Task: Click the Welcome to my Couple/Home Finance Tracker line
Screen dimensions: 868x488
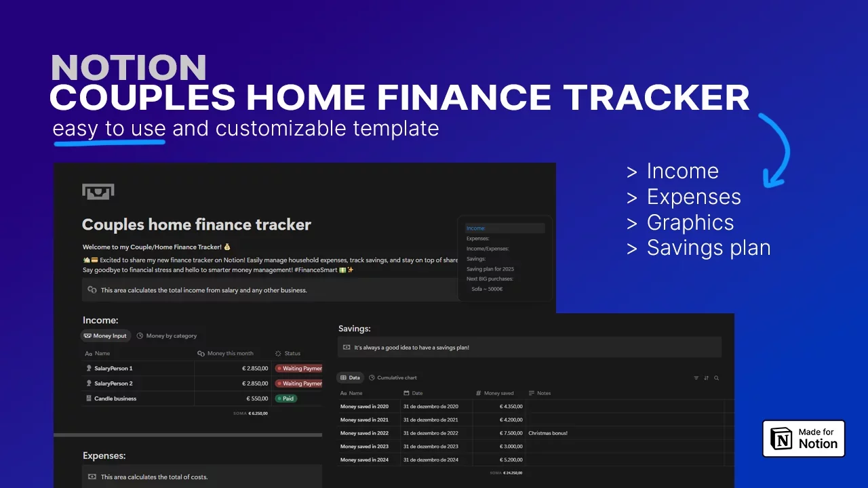Action: (157, 247)
